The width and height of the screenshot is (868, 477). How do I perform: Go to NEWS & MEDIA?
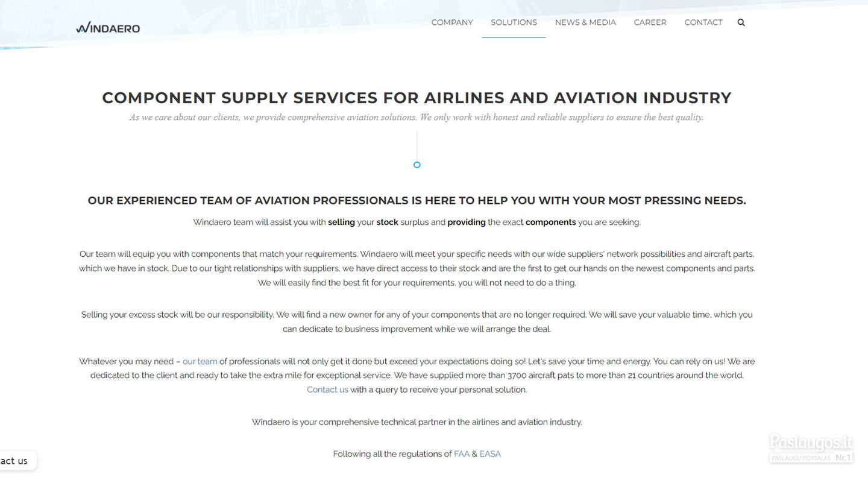pyautogui.click(x=585, y=22)
